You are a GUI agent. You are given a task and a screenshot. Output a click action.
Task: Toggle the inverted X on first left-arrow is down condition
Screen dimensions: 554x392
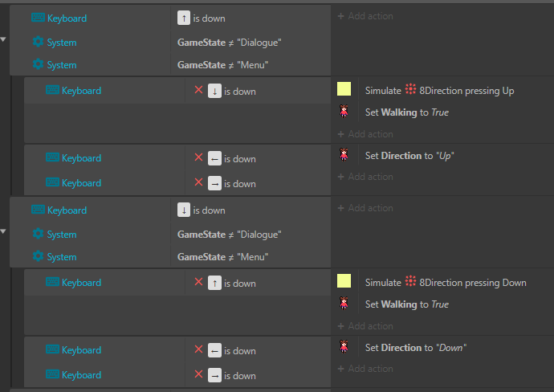[x=198, y=157]
